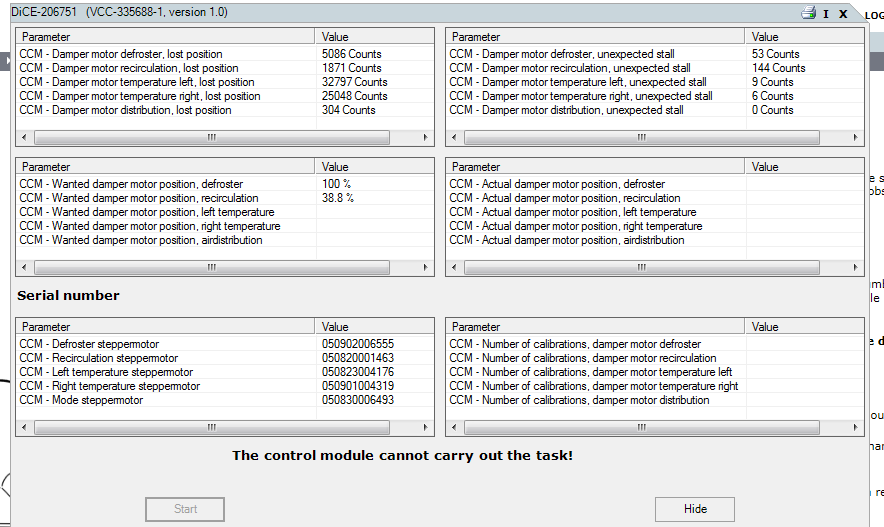Screen dimensions: 884x527
Task: Click left scroll arrow of unexpected stall table
Action: (454, 138)
